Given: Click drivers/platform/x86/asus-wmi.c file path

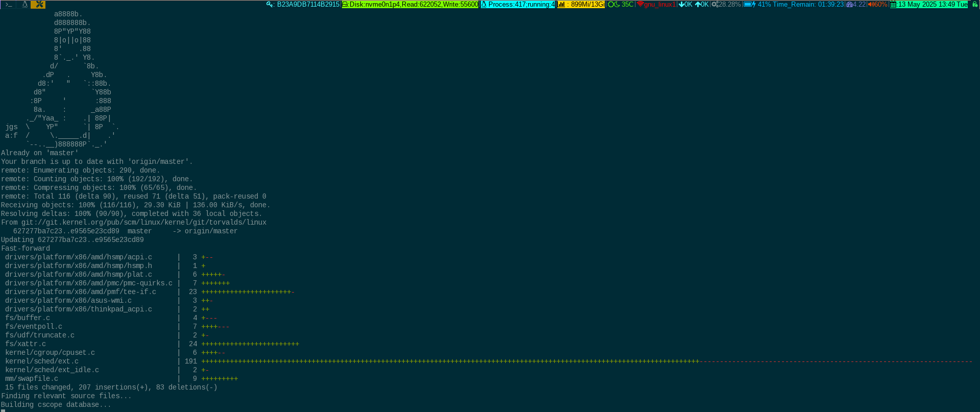Looking at the screenshot, I should pos(68,300).
